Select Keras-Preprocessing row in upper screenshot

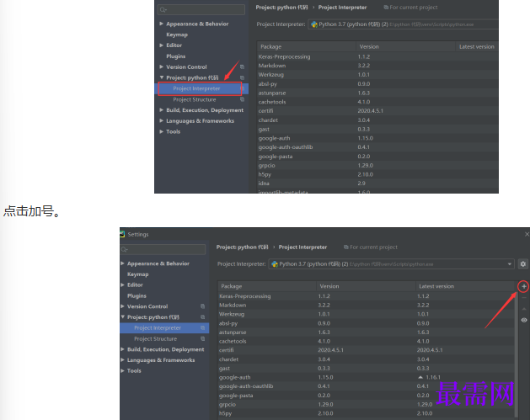pos(377,56)
